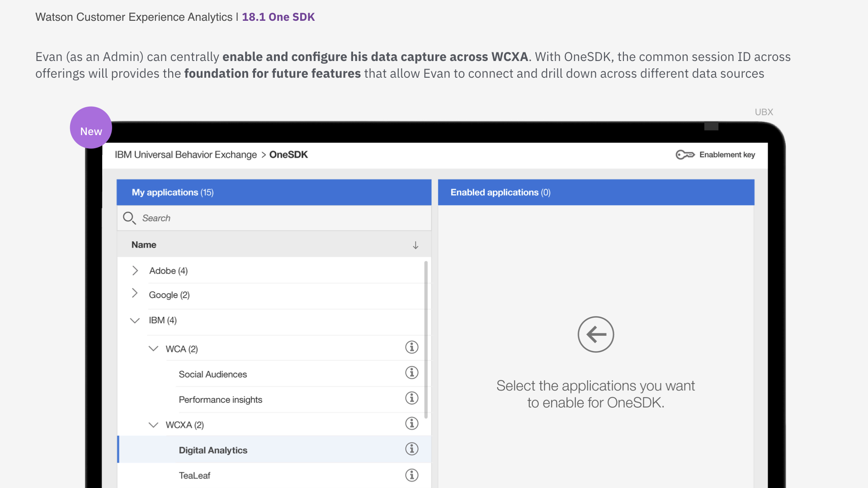This screenshot has height=488, width=868.
Task: Click the OneSDK breadcrumb item
Action: (288, 155)
